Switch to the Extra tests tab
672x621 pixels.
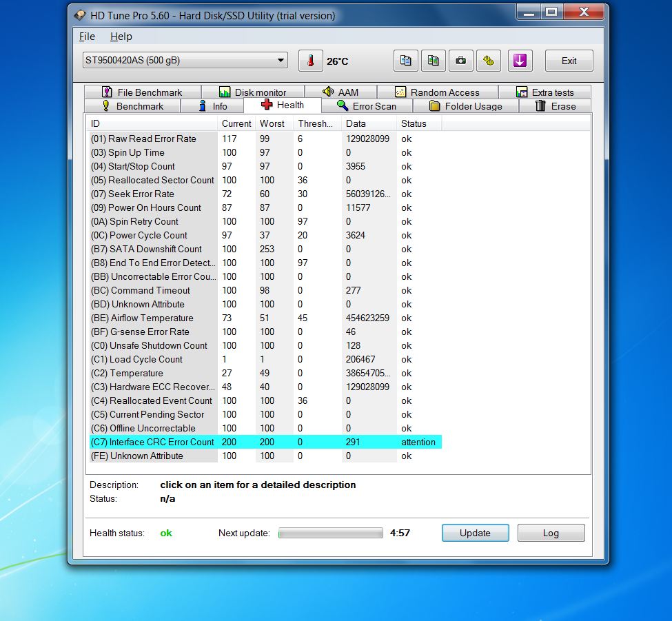544,92
